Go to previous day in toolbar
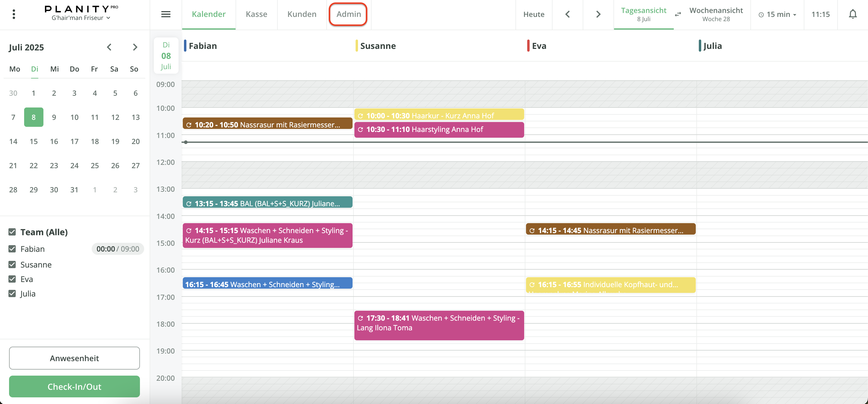 567,14
